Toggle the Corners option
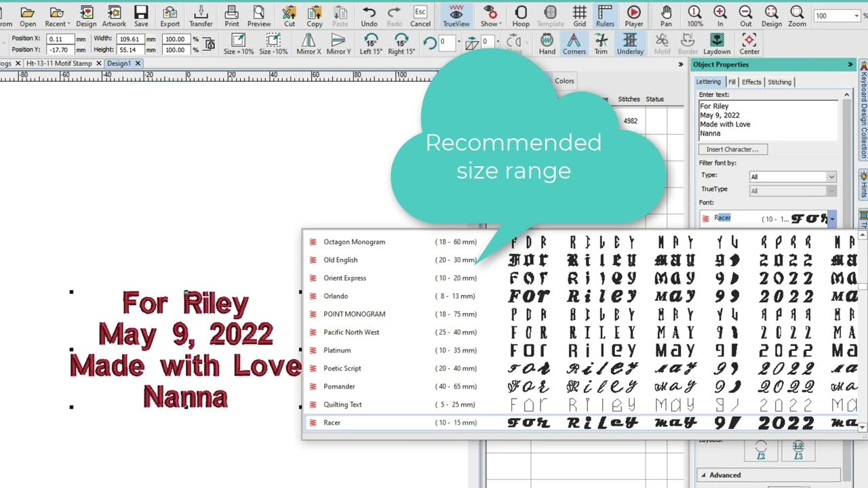The image size is (868, 488). pyautogui.click(x=574, y=44)
